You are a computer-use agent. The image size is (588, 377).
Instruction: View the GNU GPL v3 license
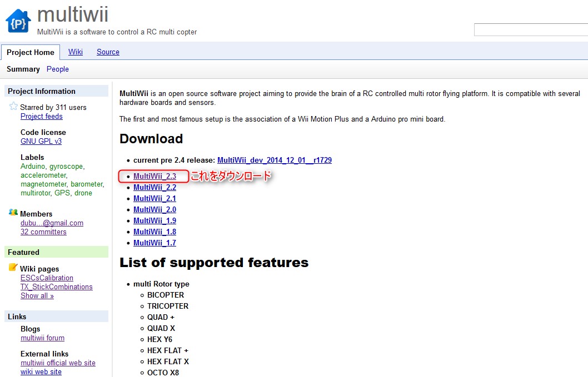[41, 141]
